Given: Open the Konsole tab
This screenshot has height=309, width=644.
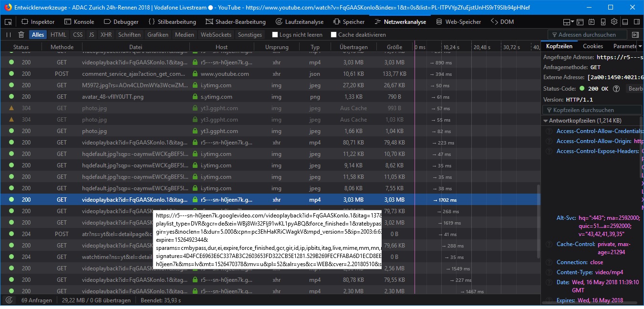Looking at the screenshot, I should coord(79,22).
